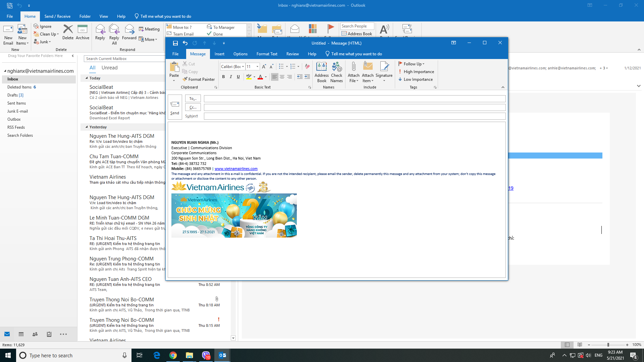Image resolution: width=644 pixels, height=362 pixels.
Task: Insert a numbered list
Action: pyautogui.click(x=293, y=67)
